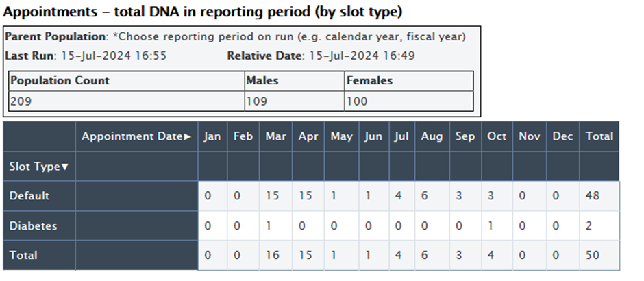
Task: Select the Sep column header
Action: [x=465, y=136]
